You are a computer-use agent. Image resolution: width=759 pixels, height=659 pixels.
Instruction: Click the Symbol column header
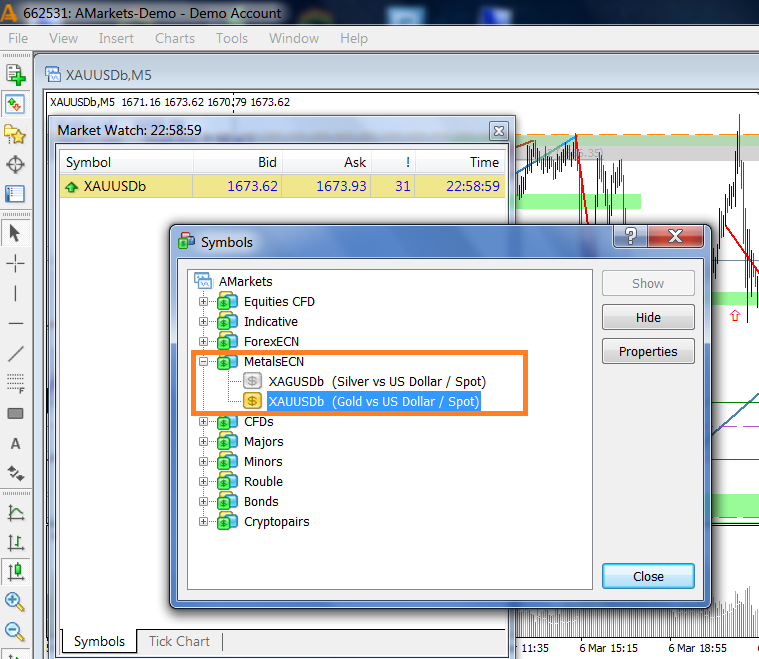pos(126,162)
